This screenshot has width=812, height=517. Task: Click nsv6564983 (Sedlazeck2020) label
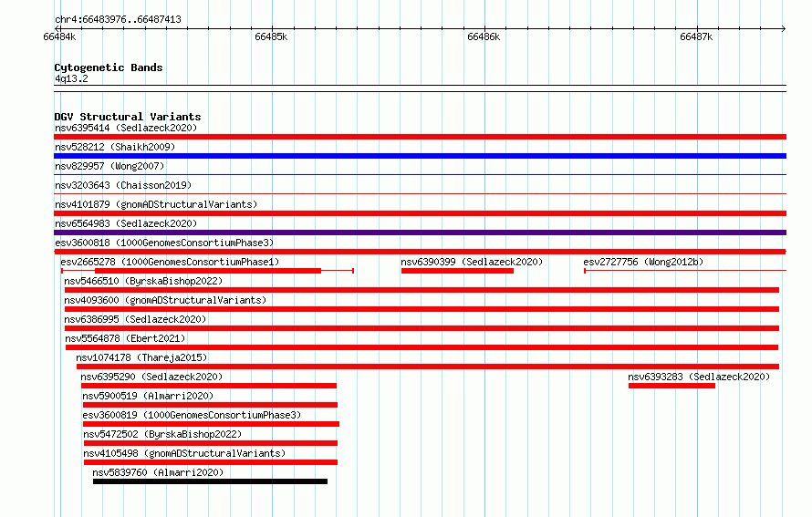(126, 223)
